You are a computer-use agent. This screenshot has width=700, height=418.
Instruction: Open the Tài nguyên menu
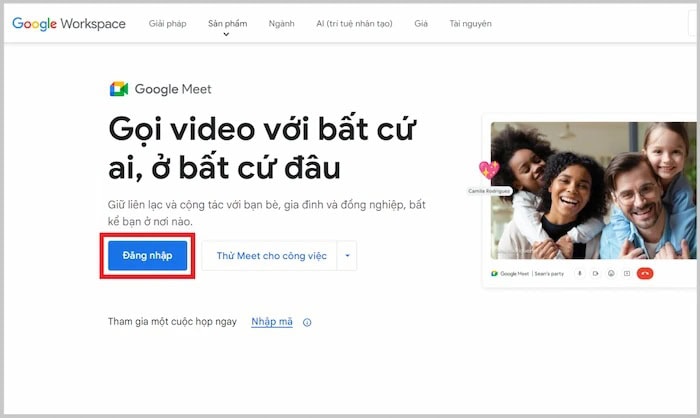tap(470, 23)
